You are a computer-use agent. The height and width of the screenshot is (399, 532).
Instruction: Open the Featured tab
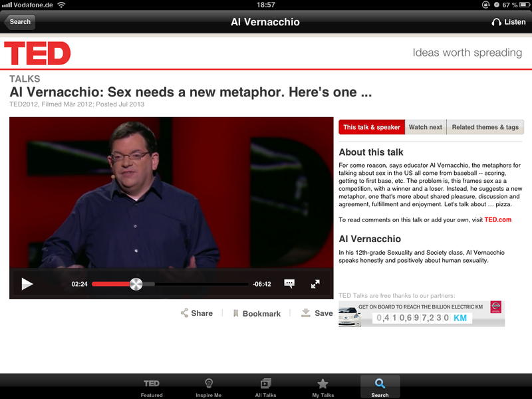click(x=152, y=387)
